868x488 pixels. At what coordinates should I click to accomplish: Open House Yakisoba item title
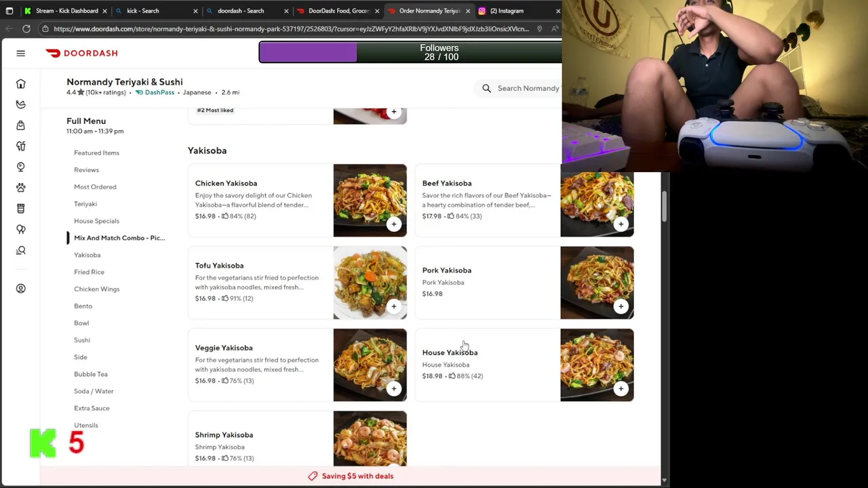450,352
